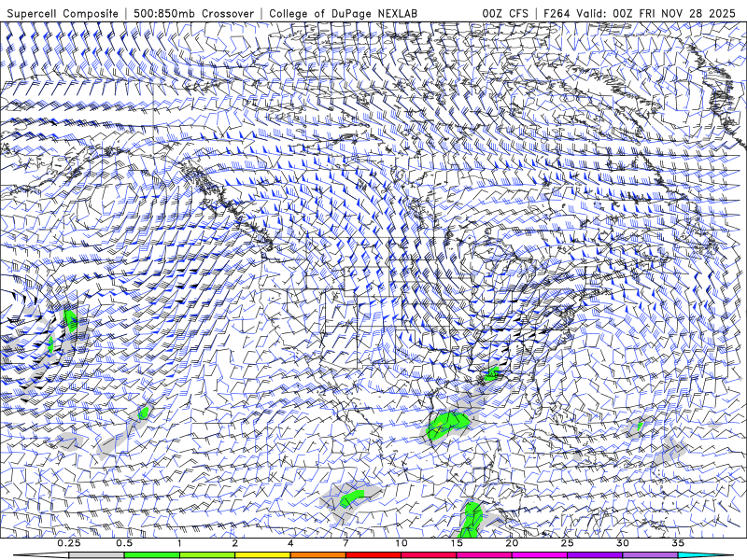Click the "0.25" colorbar value
747x560 pixels.
[69, 543]
